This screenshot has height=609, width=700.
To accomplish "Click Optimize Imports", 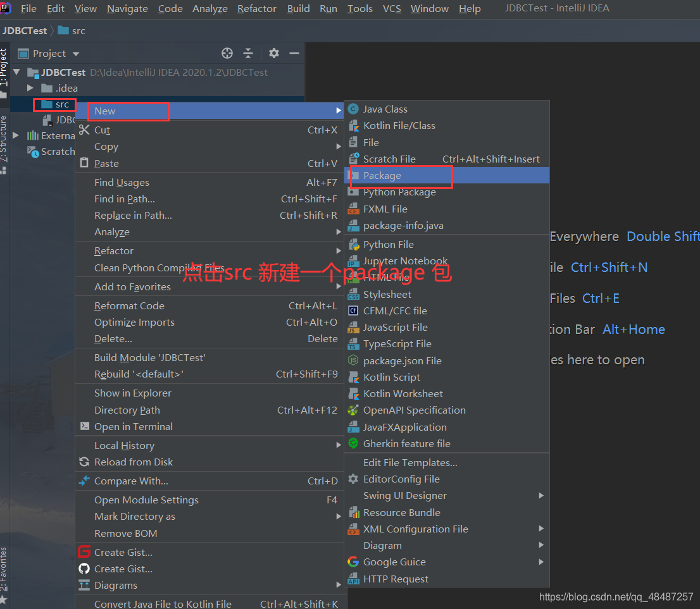I will coord(209,323).
